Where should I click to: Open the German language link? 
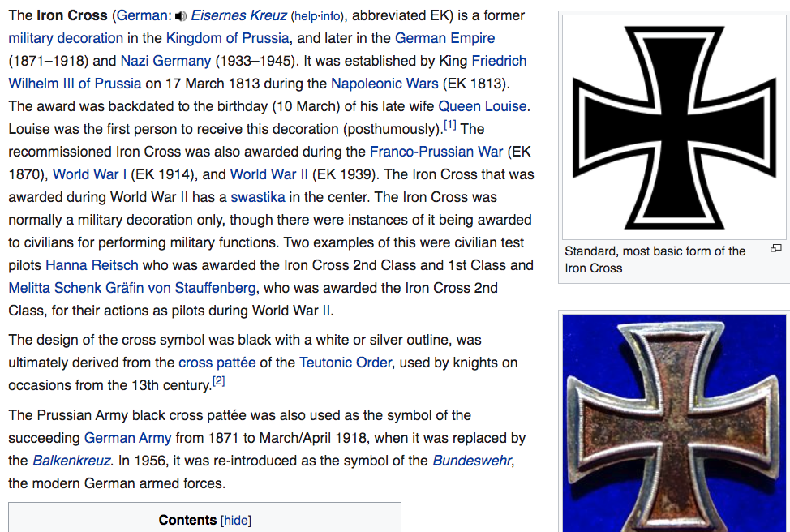(143, 15)
